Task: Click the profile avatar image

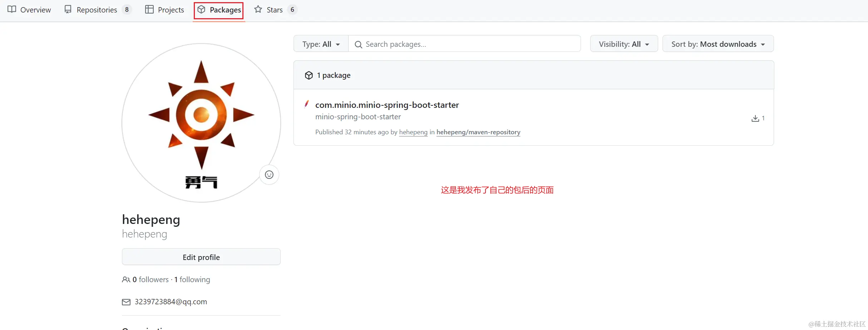Action: [x=201, y=122]
